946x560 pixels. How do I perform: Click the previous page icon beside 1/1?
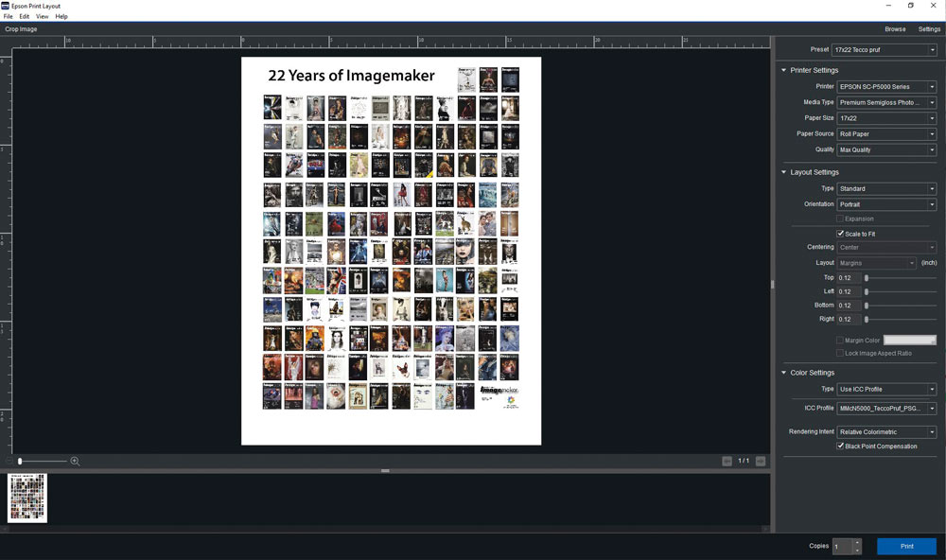pos(727,461)
